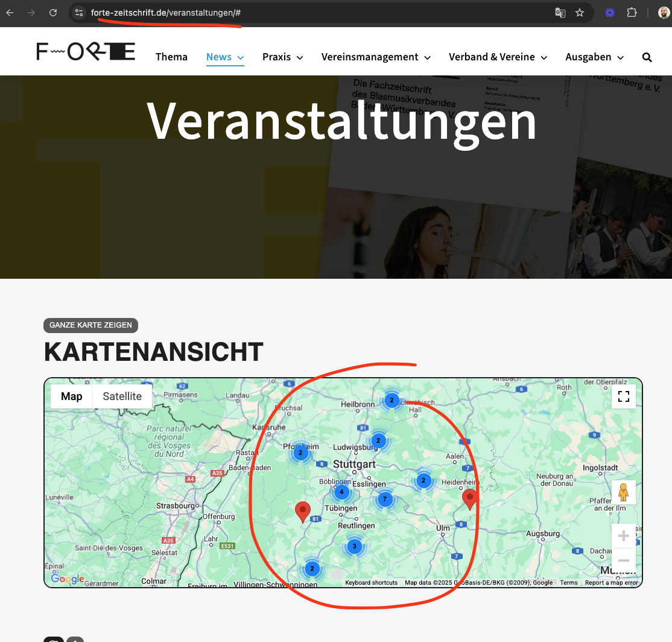This screenshot has width=672, height=642.
Task: Open the map Terms link
Action: pyautogui.click(x=569, y=583)
